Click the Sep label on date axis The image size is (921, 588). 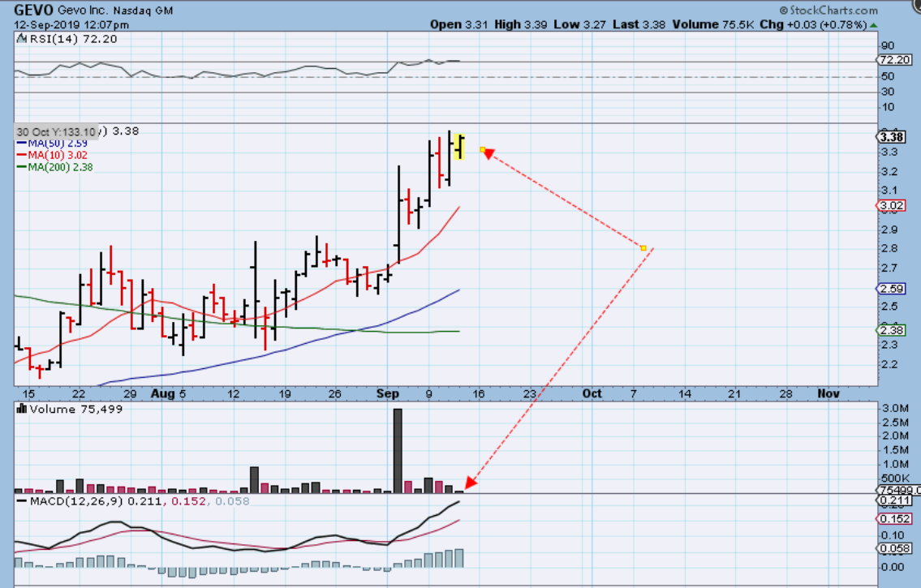(388, 394)
